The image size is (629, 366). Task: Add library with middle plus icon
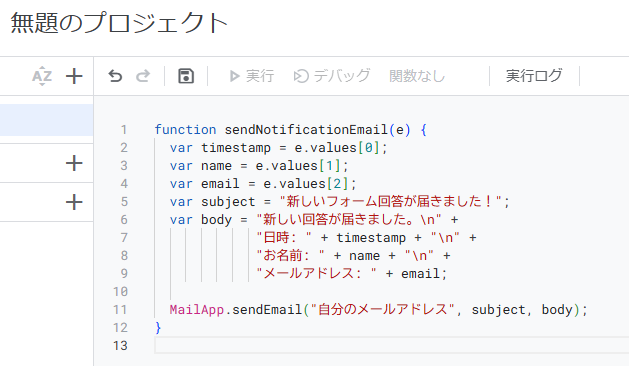(74, 163)
